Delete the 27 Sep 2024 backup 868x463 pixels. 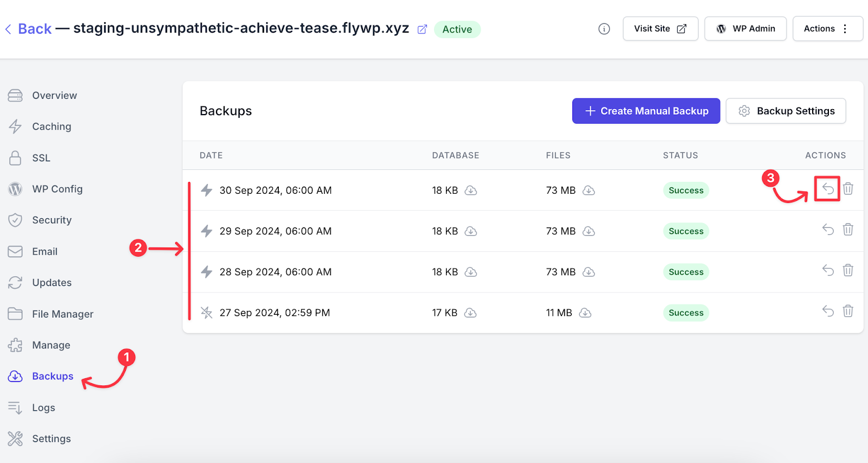coord(848,311)
